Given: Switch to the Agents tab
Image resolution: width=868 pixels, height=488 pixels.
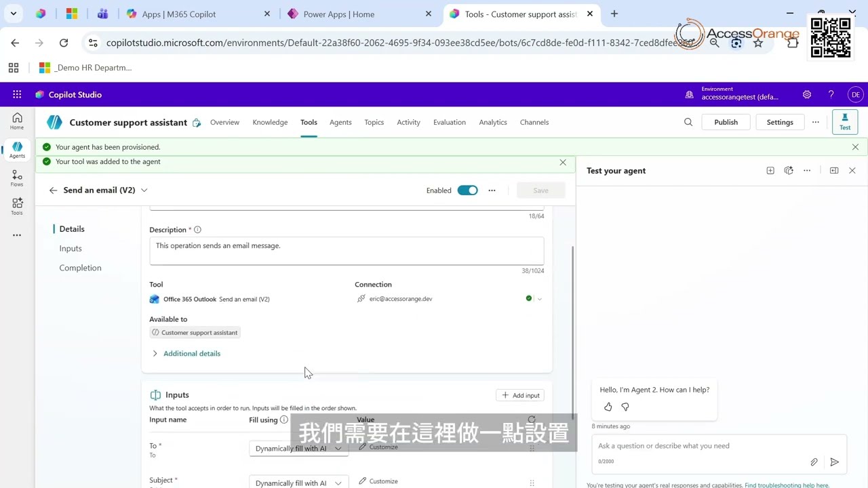Looking at the screenshot, I should [340, 123].
